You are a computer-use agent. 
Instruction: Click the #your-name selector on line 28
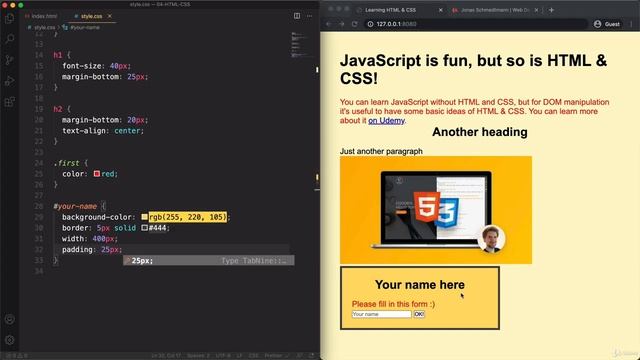[75, 206]
